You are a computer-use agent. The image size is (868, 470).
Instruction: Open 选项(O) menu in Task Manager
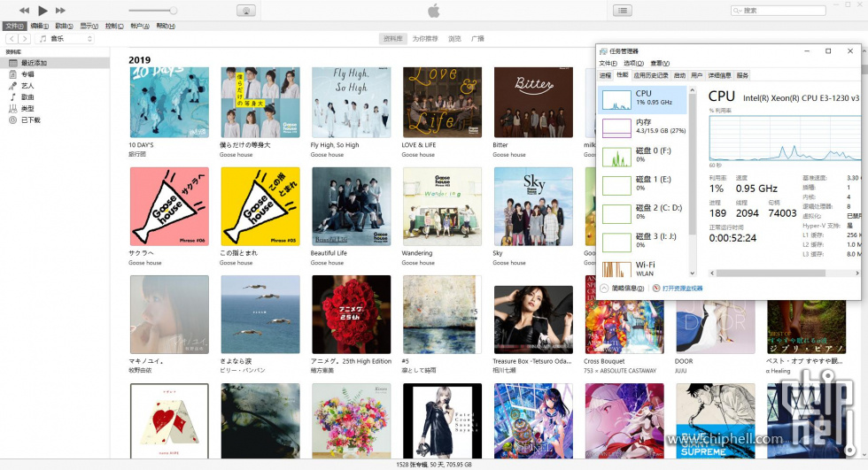633,63
